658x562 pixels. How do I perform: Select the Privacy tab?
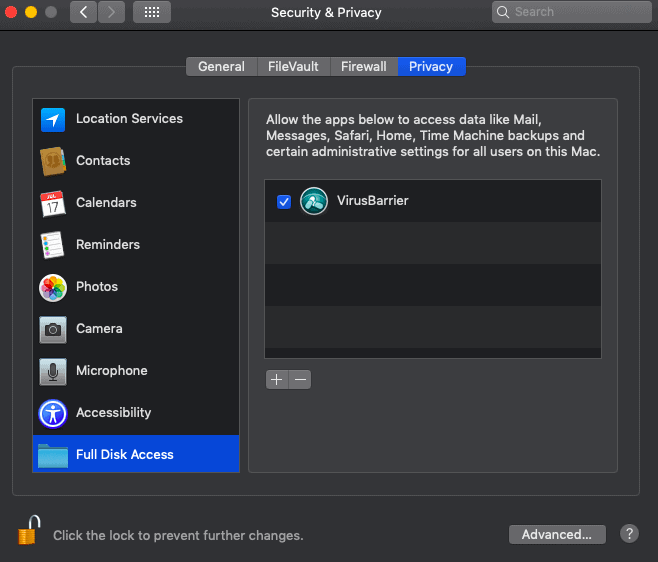431,66
